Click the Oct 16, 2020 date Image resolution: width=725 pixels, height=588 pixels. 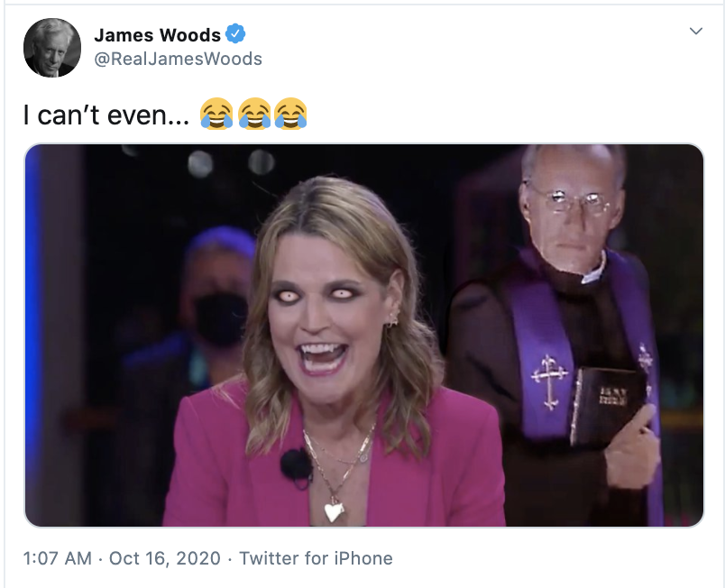pos(165,558)
